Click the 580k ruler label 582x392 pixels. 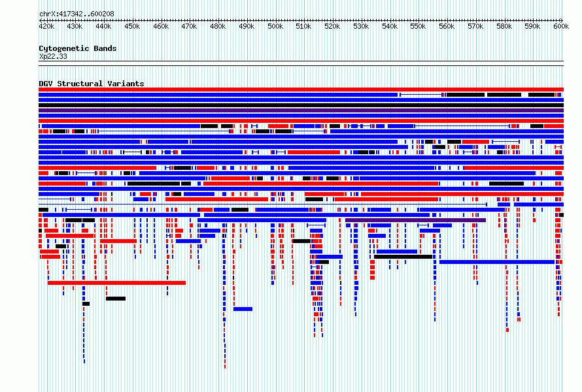(504, 26)
